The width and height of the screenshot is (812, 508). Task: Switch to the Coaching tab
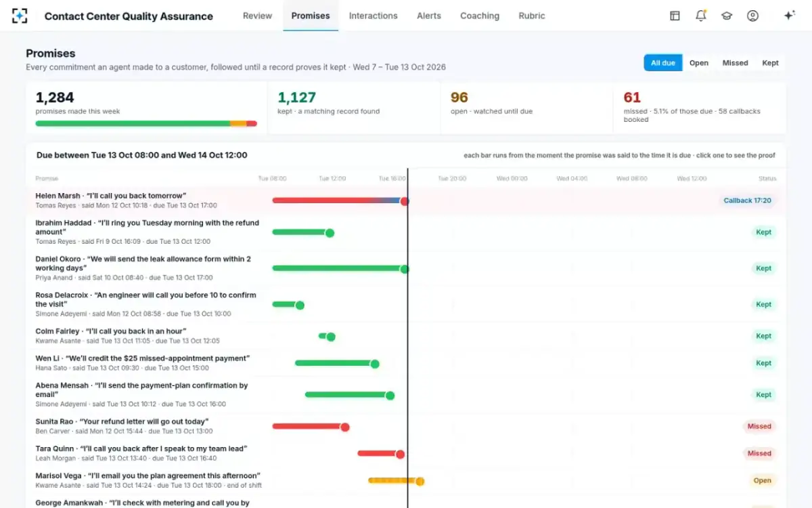pyautogui.click(x=480, y=16)
